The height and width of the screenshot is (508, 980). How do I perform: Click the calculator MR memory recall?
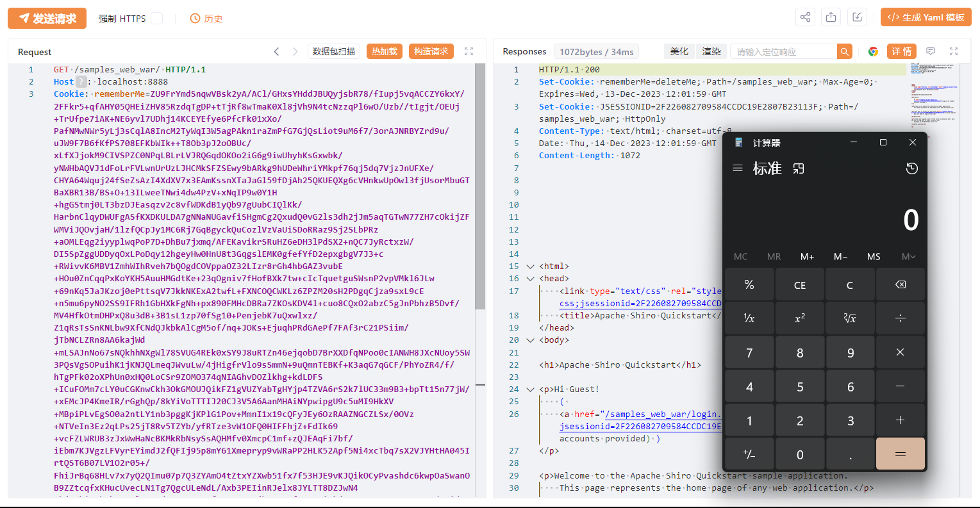[x=774, y=256]
